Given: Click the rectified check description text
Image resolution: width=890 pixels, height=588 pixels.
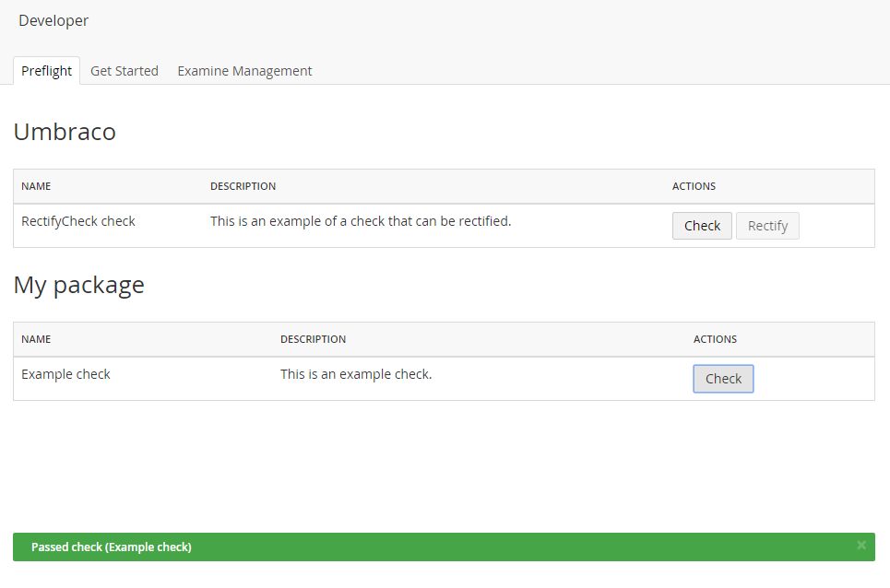Looking at the screenshot, I should pyautogui.click(x=361, y=221).
